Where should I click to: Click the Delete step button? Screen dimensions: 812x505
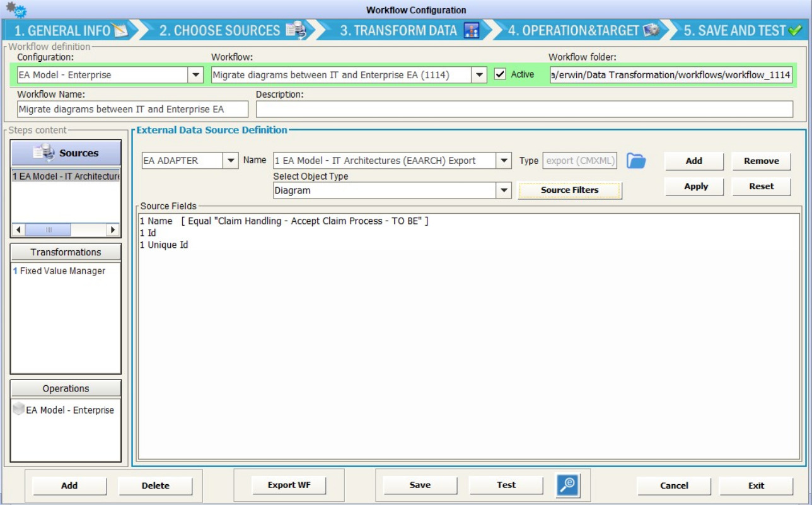click(155, 485)
